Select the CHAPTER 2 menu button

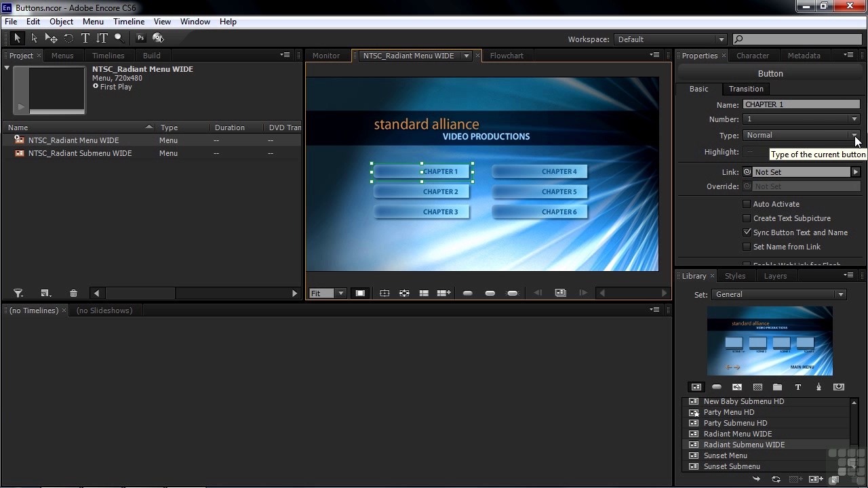[421, 192]
